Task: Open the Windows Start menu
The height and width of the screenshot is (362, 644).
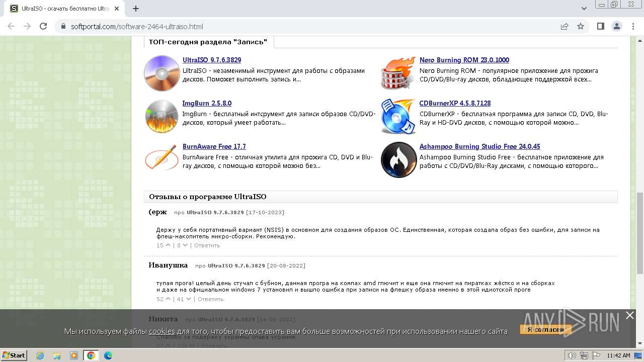Action: [x=14, y=355]
